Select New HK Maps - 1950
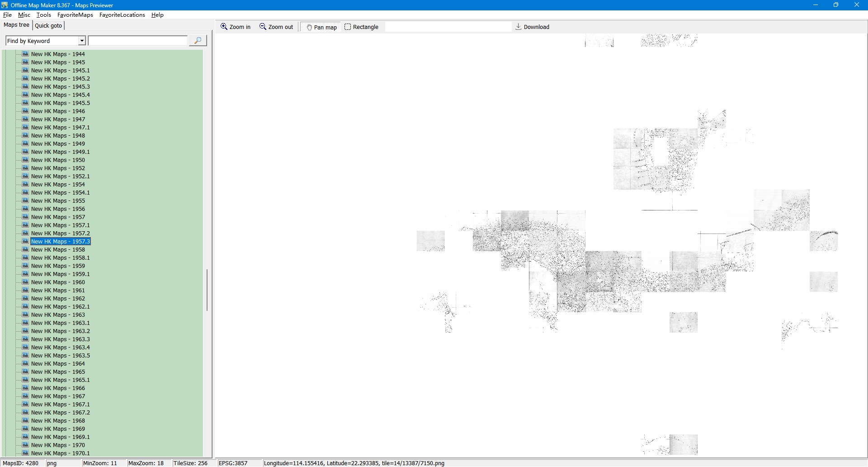 click(x=58, y=160)
